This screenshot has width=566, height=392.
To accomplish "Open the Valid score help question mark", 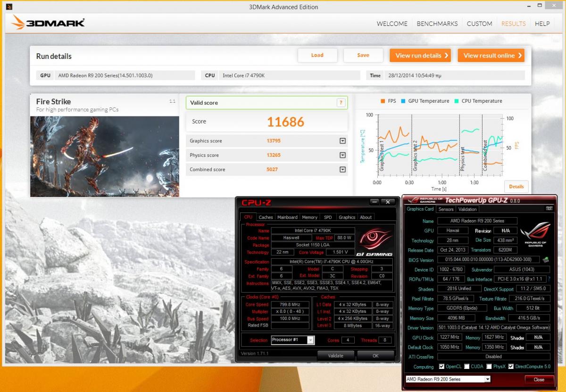I will pyautogui.click(x=341, y=103).
